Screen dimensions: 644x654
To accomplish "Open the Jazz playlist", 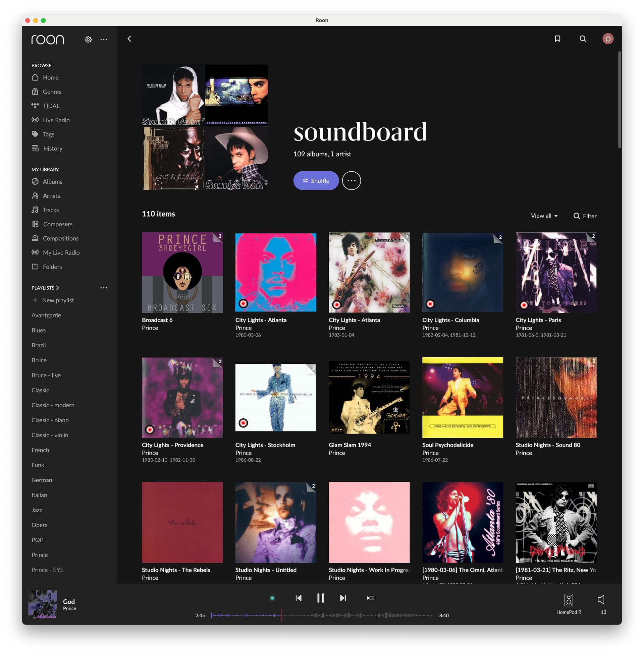I will coord(37,510).
